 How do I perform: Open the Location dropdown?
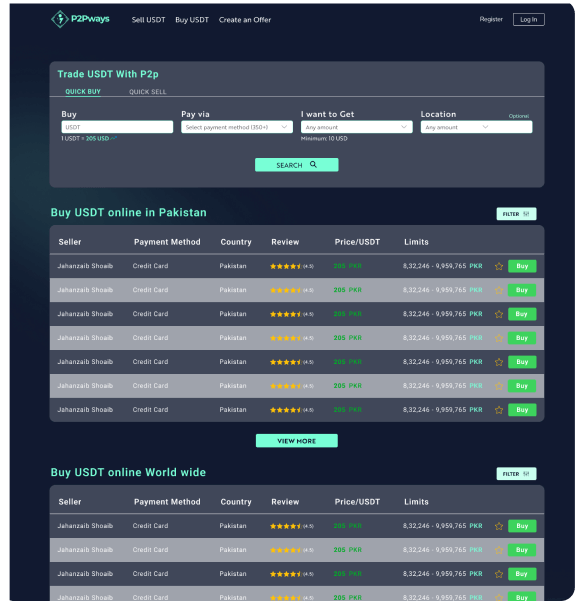(x=476, y=127)
